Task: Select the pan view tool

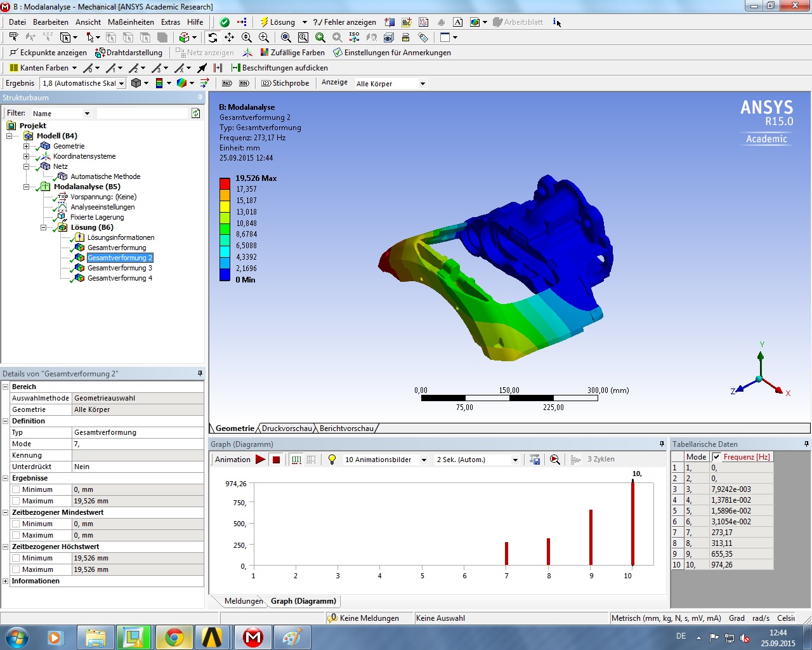Action: [x=230, y=37]
